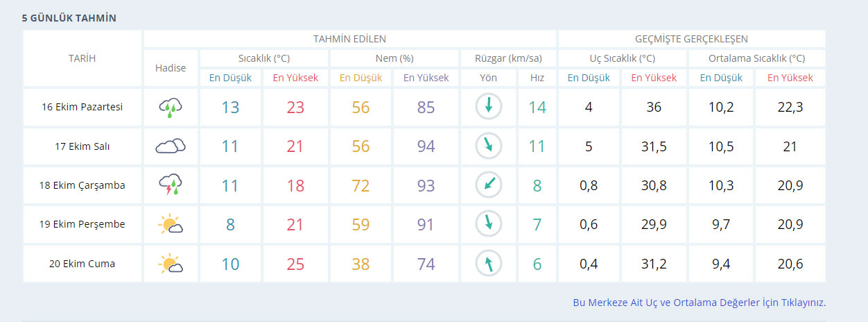
Task: Click the cloudy icon for 17 Ekim Salı
Action: (x=171, y=146)
